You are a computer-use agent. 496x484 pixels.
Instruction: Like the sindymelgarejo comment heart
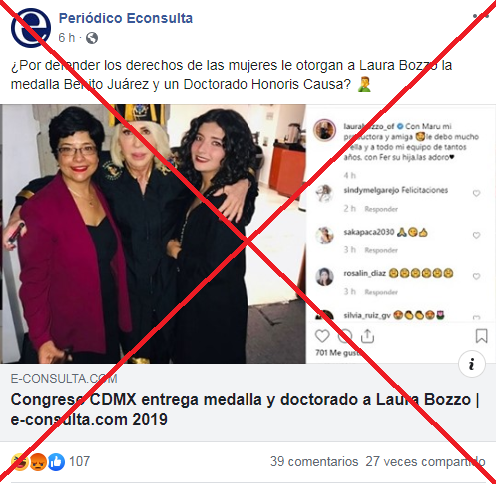(476, 193)
